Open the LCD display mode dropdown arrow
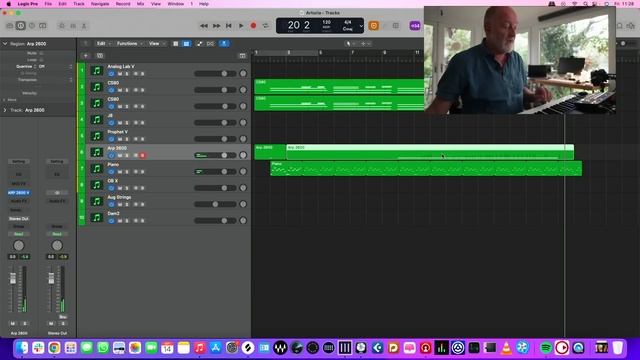Image resolution: width=640 pixels, height=360 pixels. 361,26
